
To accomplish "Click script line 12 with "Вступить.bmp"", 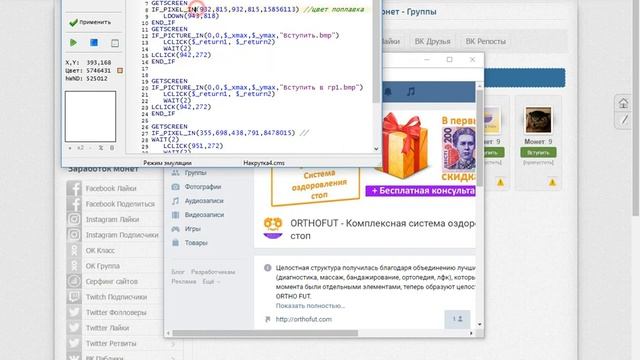I will pyautogui.click(x=245, y=36).
